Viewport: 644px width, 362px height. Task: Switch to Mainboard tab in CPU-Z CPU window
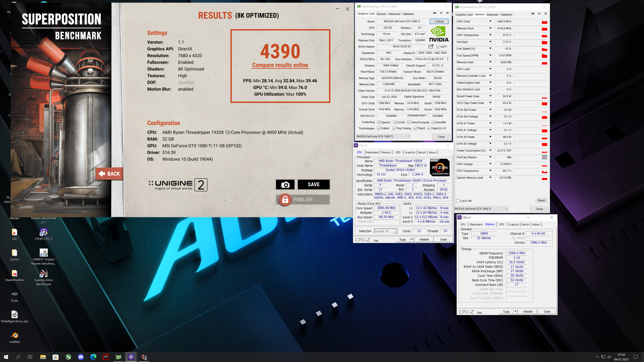point(372,152)
